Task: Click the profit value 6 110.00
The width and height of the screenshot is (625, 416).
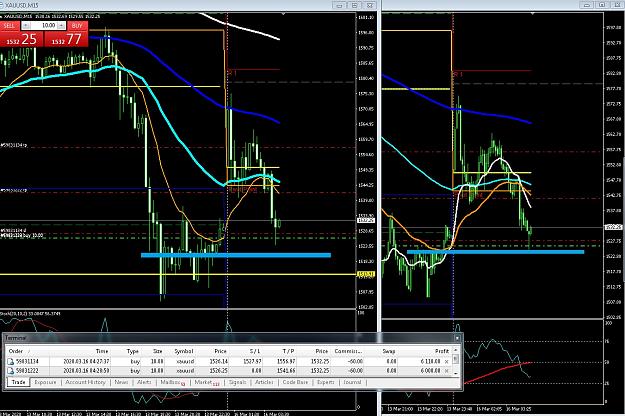Action: pyautogui.click(x=430, y=361)
